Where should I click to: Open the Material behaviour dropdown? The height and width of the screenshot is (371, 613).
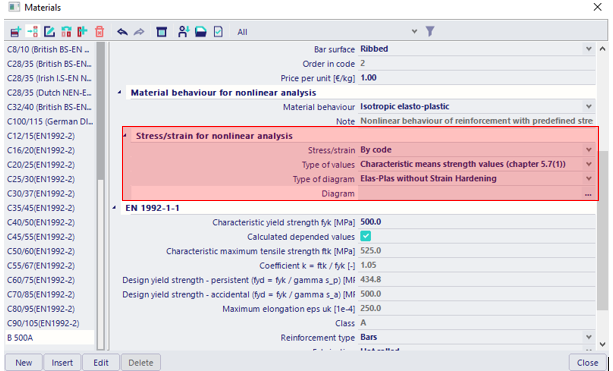click(x=588, y=106)
